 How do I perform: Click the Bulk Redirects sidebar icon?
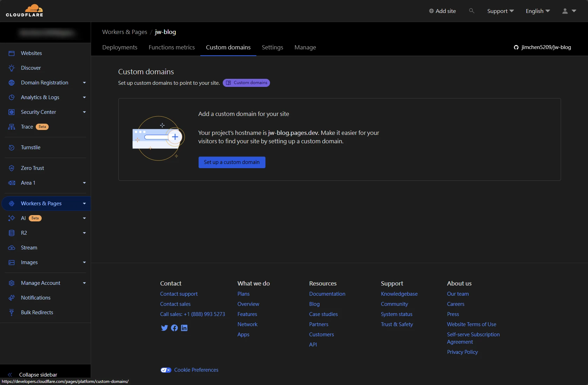coord(12,312)
